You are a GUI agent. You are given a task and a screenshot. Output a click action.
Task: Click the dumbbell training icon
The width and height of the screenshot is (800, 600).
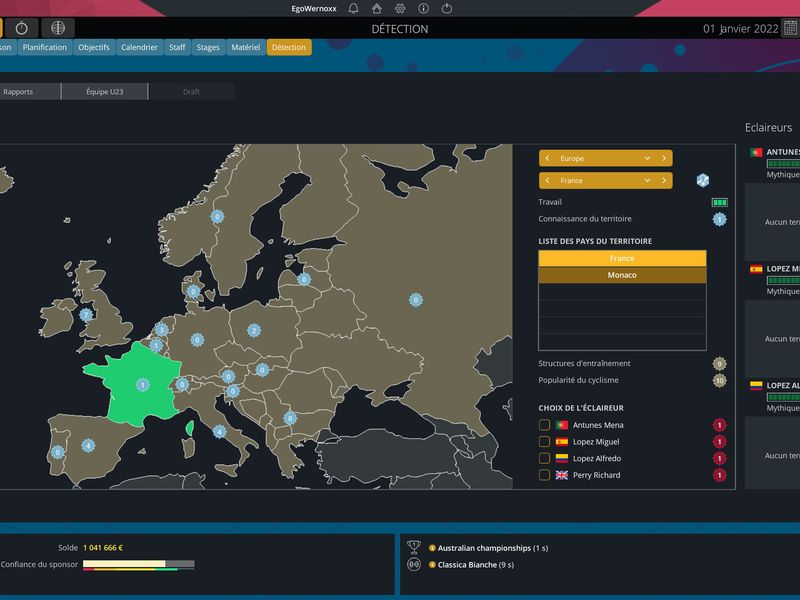tap(414, 564)
